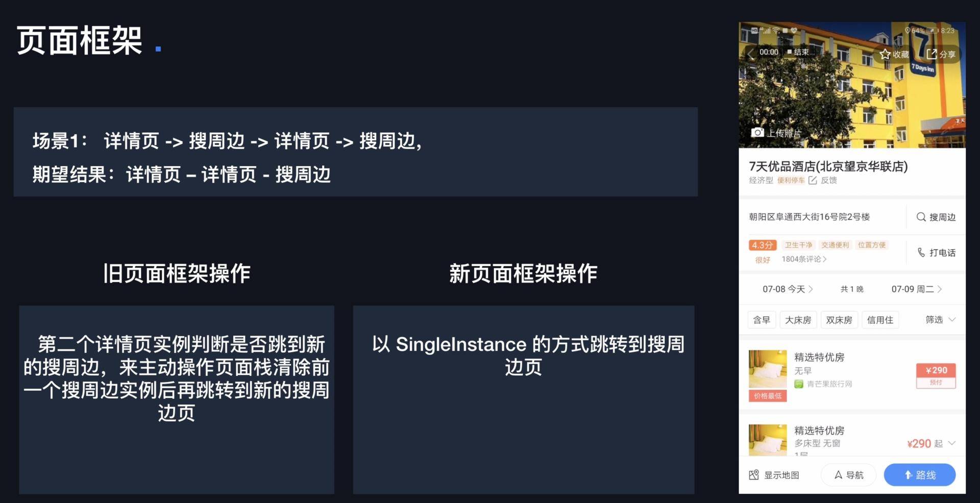Enable the 含早 filter chip
This screenshot has width=980, height=503.
(x=761, y=320)
